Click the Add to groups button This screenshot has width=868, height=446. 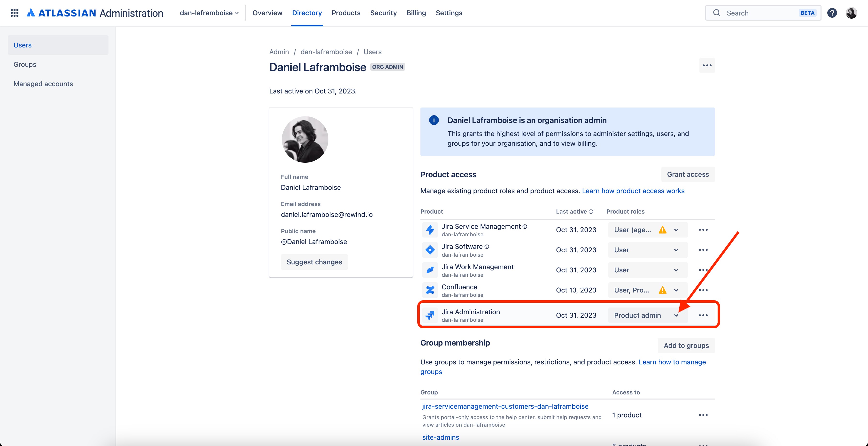686,346
